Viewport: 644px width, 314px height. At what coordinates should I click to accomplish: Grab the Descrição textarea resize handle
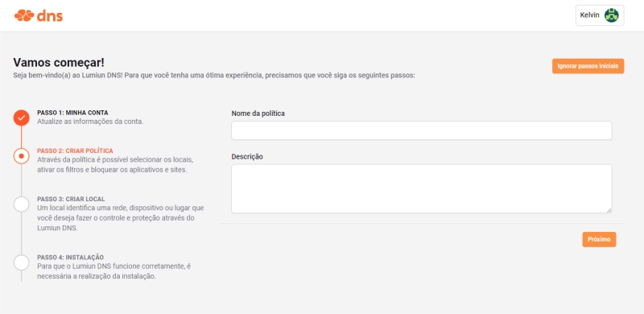[x=609, y=210]
